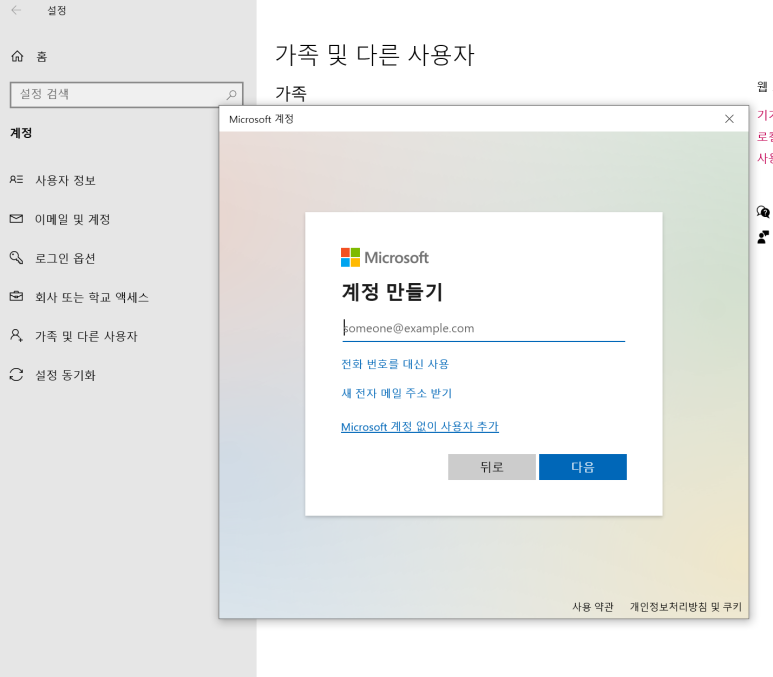Viewport: 773px width, 677px height.
Task: Click the 가족 및 다른 사용자 page title
Action: (374, 54)
